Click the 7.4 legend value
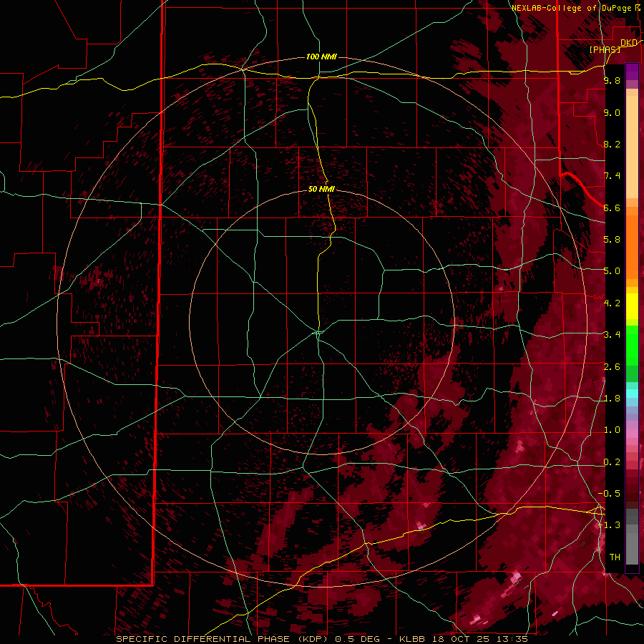Screen dimensions: 644x644 click(612, 176)
